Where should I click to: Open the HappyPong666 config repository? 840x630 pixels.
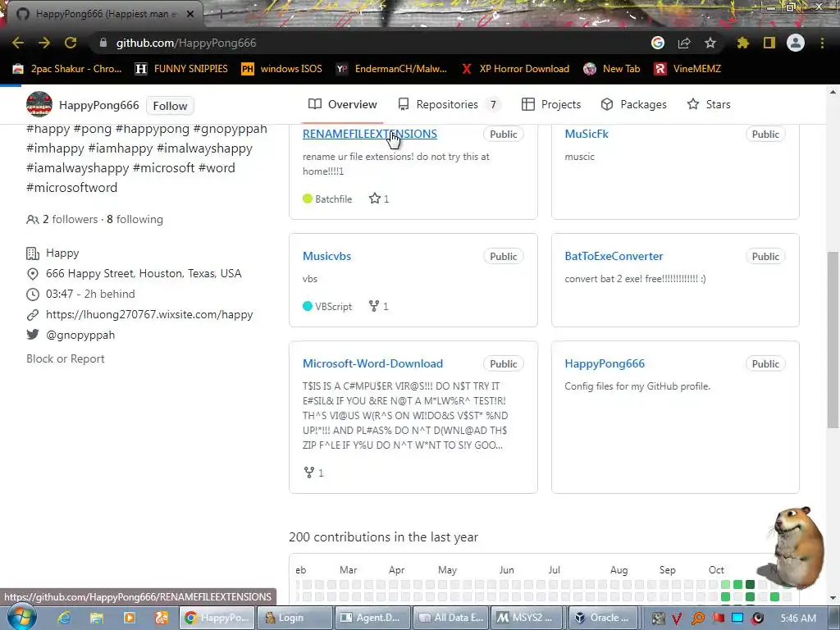click(605, 363)
